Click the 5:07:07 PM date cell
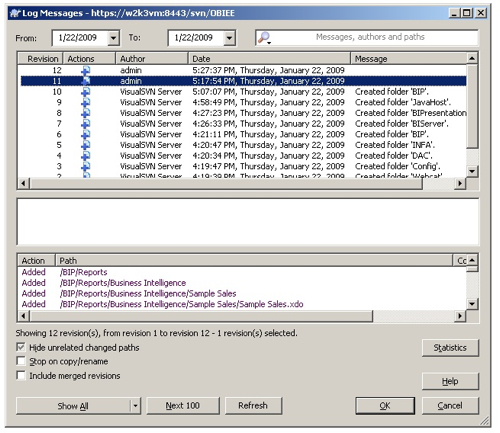The width and height of the screenshot is (500, 433). (268, 92)
